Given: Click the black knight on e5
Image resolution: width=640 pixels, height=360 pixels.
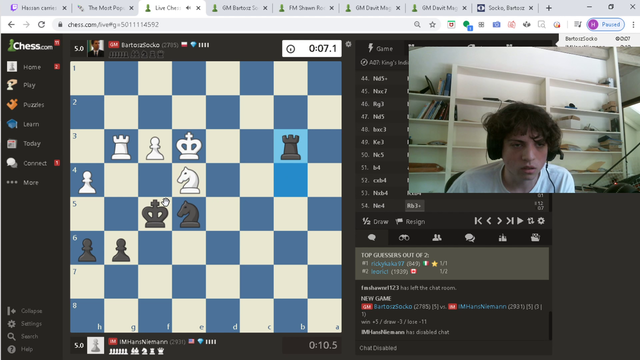Looking at the screenshot, I should point(189,214).
